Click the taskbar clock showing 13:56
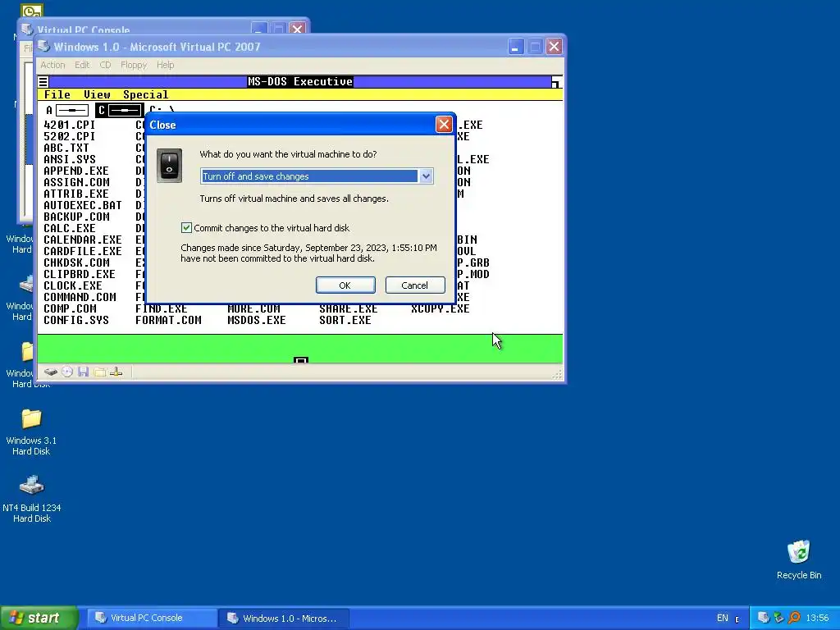The width and height of the screenshot is (840, 630). coord(817,618)
